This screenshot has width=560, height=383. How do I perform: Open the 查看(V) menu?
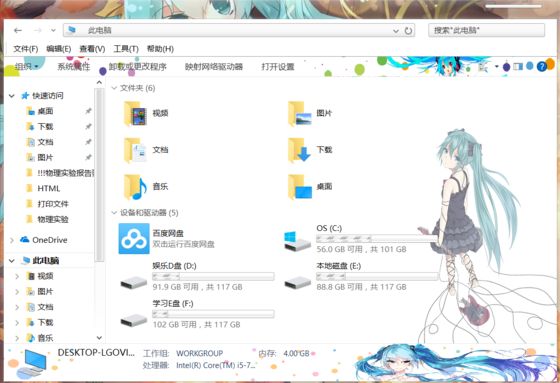pyautogui.click(x=92, y=49)
